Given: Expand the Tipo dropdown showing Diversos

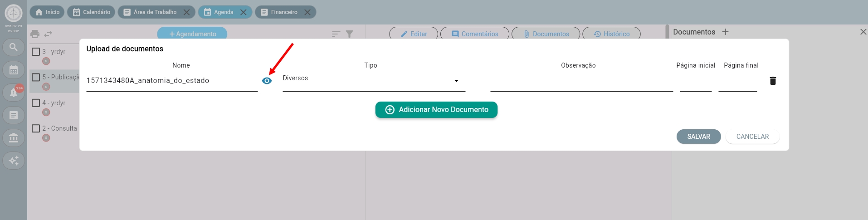Looking at the screenshot, I should tap(374, 81).
